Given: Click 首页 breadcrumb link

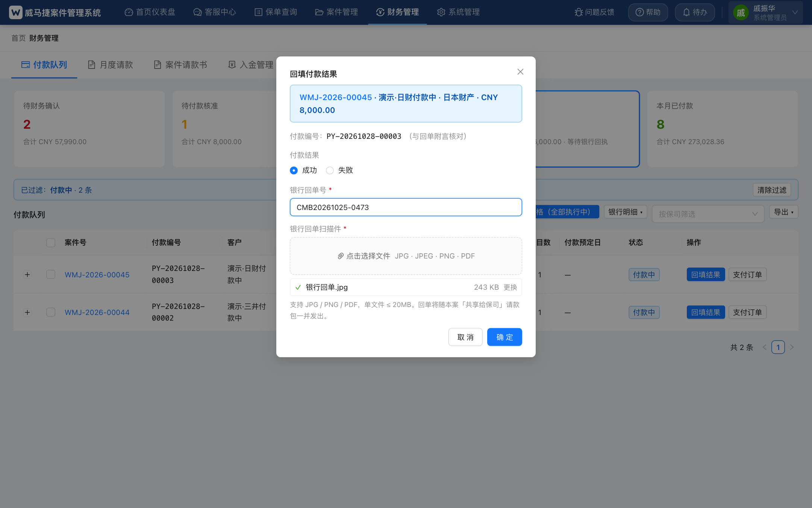Looking at the screenshot, I should [18, 38].
